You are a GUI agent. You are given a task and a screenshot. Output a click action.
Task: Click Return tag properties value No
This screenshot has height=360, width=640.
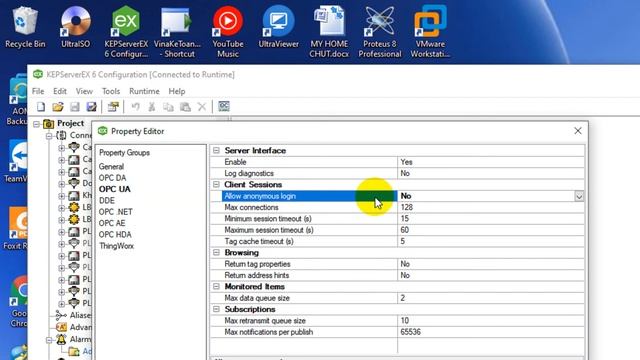491,264
